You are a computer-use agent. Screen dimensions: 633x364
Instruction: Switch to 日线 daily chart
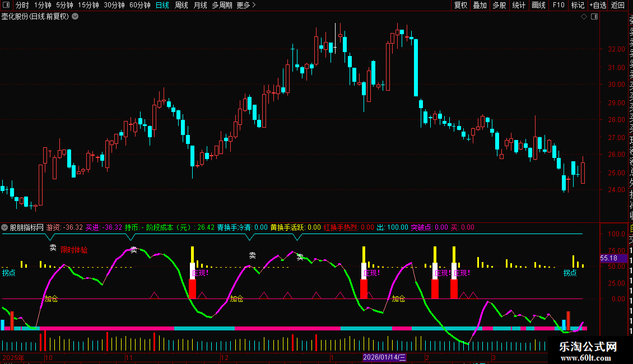(x=162, y=5)
